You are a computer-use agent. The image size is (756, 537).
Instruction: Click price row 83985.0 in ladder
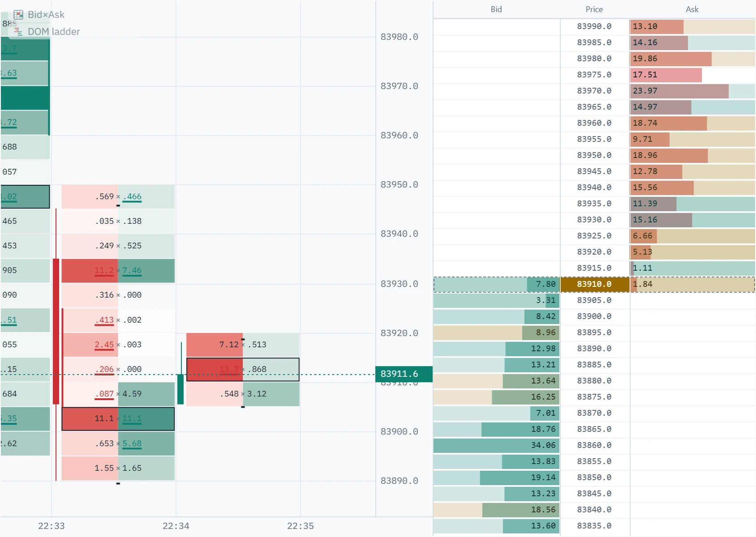(x=594, y=43)
